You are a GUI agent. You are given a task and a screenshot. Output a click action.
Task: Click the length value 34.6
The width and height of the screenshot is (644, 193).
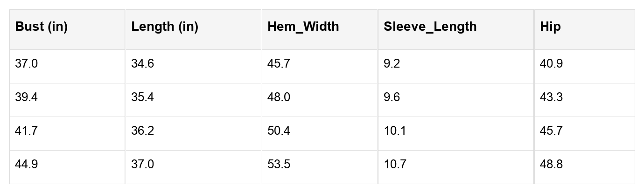click(143, 64)
